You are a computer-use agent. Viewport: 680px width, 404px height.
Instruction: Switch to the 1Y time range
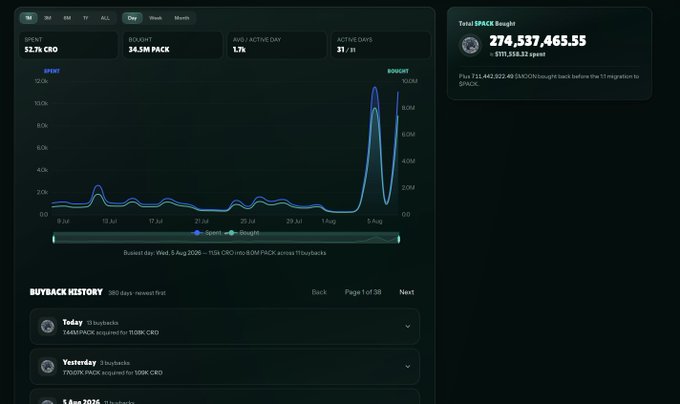(x=85, y=18)
